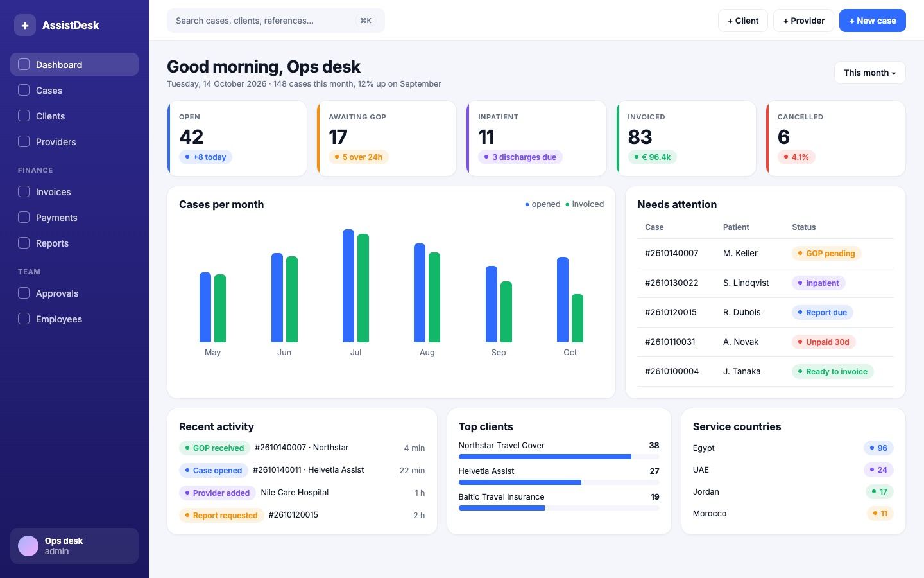Click the € 96.4k badge
Viewport: 924px width, 578px height.
(x=652, y=157)
